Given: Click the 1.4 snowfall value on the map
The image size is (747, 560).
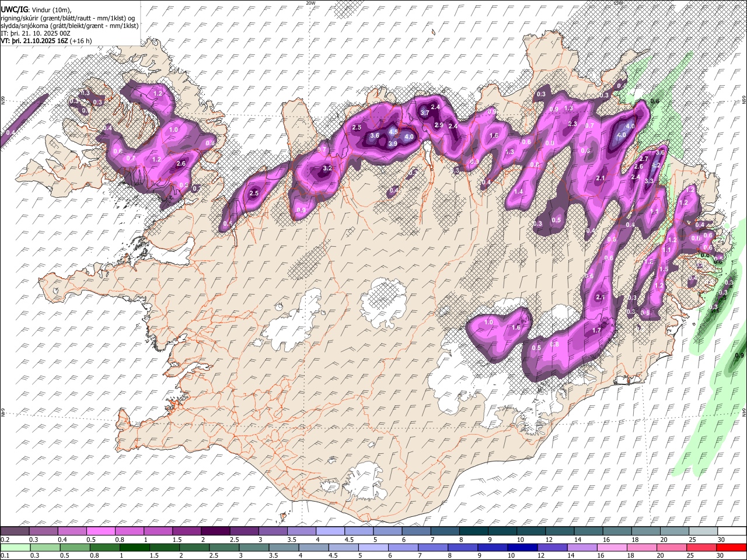Looking at the screenshot, I should coord(519,191).
